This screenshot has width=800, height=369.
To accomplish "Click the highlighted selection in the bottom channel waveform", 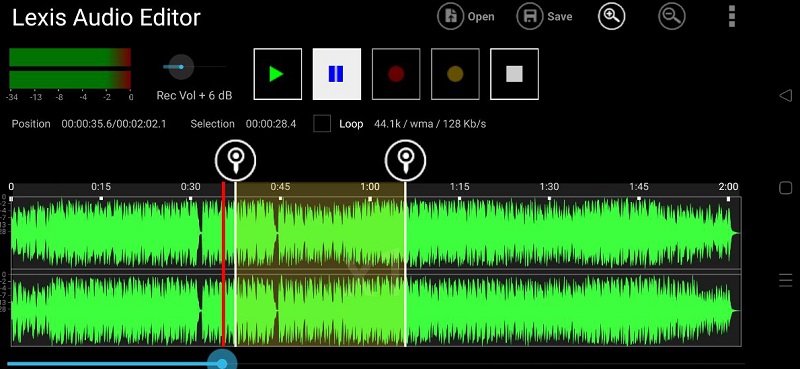I will point(320,310).
